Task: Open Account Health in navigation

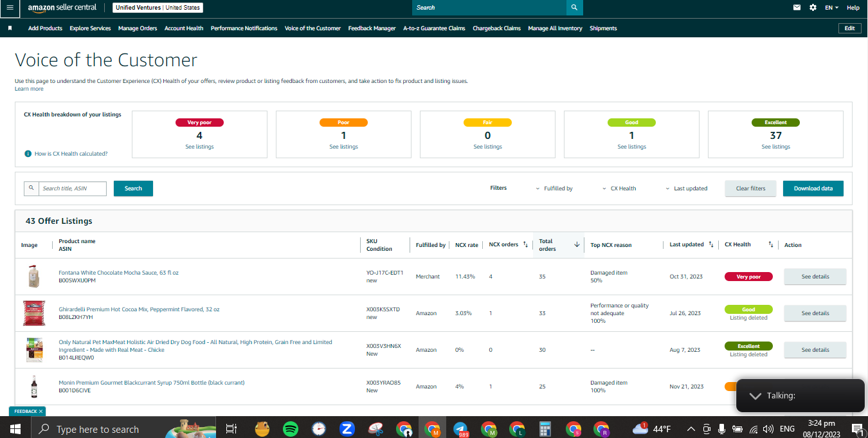Action: tap(184, 28)
